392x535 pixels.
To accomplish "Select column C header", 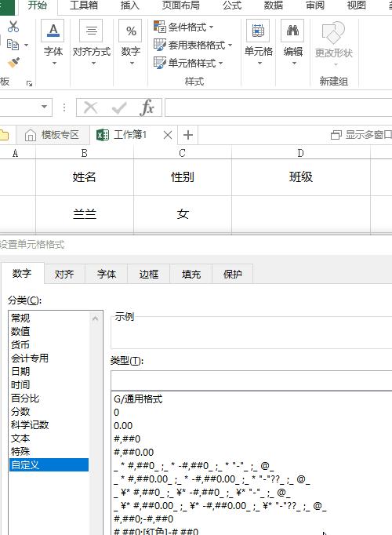I will pos(183,153).
